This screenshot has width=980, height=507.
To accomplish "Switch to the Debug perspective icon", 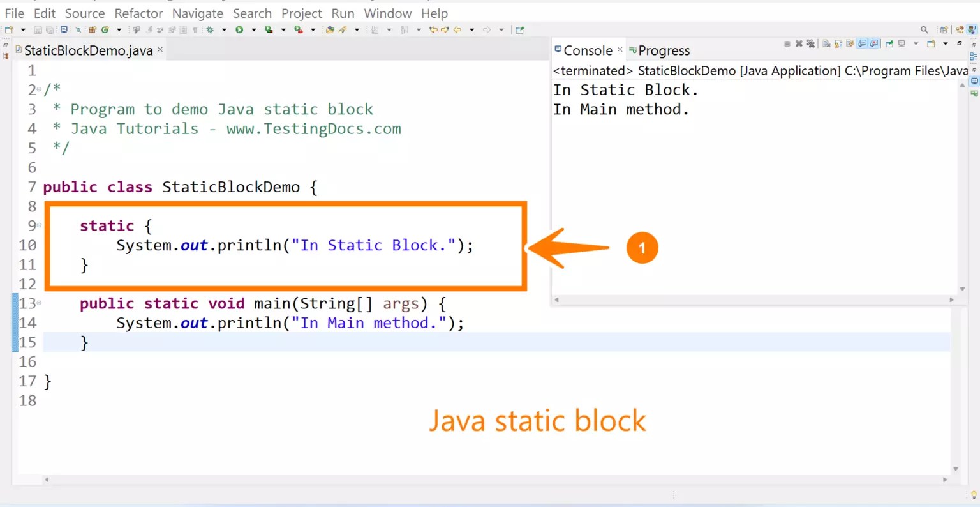I will 960,29.
